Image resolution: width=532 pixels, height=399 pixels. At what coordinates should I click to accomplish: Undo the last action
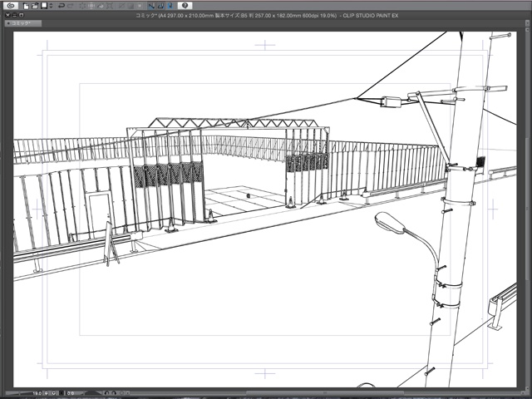point(61,6)
